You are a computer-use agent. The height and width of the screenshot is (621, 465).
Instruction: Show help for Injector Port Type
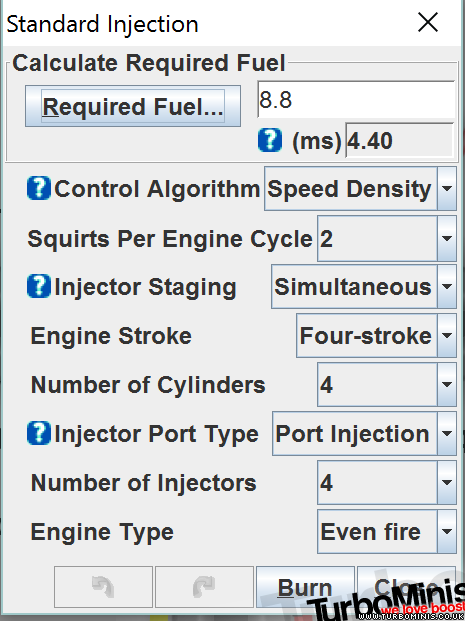coord(39,433)
